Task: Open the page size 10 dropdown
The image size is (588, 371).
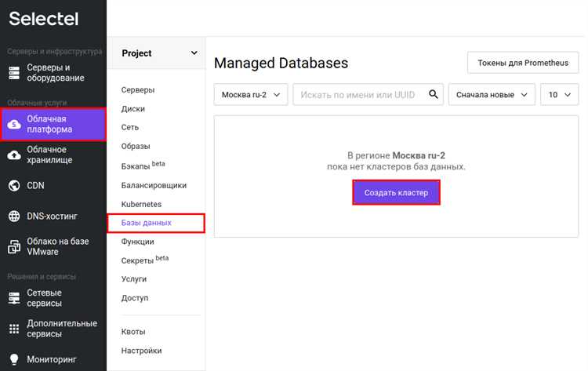Action: 559,94
